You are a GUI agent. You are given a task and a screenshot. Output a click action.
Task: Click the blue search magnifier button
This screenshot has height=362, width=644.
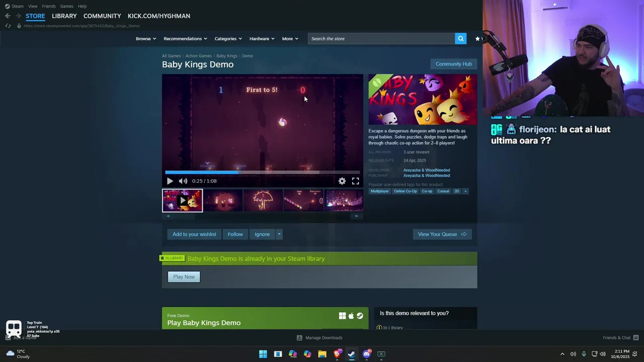pyautogui.click(x=460, y=39)
